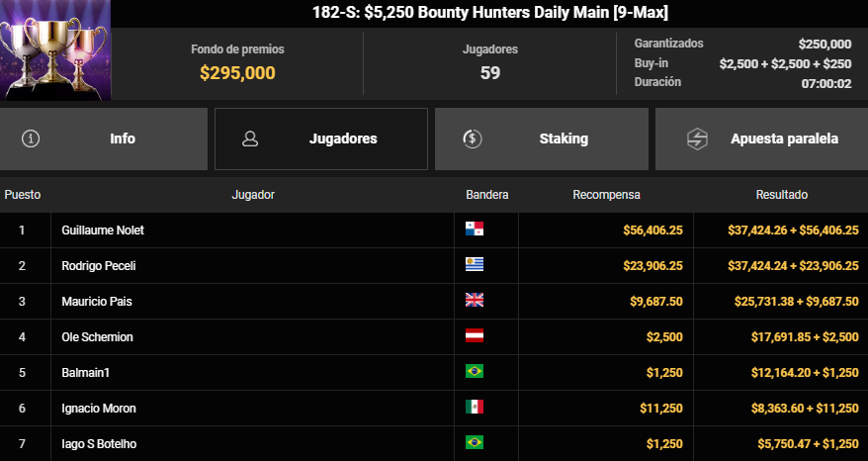Click UK flag beside Mauricio Pais
The width and height of the screenshot is (868, 461).
click(475, 301)
